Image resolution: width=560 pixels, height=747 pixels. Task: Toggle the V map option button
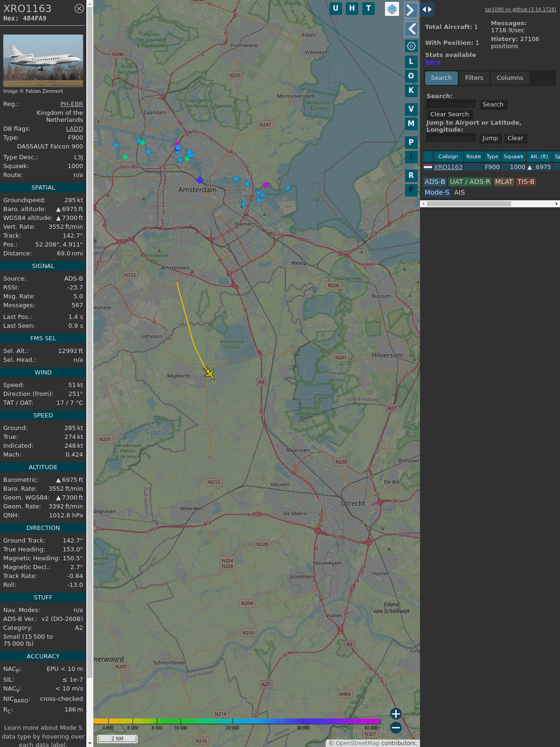[411, 109]
